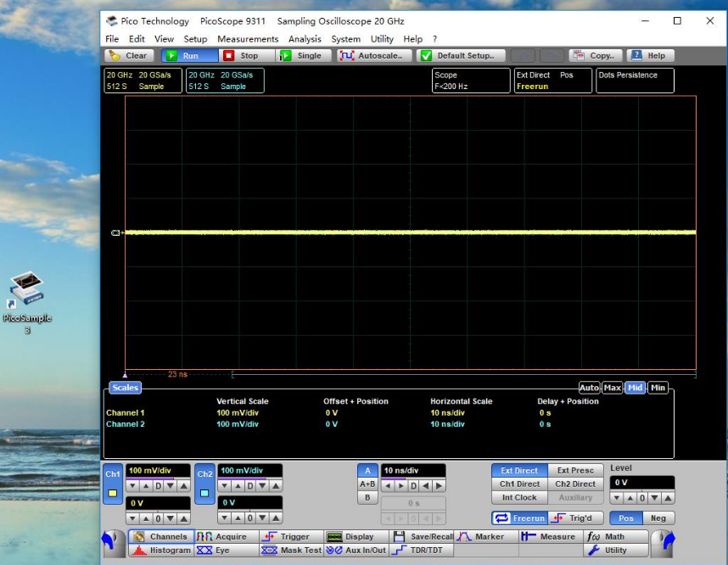The width and height of the screenshot is (728, 565).
Task: Open the Ext Direct trigger status box
Action: (552, 81)
